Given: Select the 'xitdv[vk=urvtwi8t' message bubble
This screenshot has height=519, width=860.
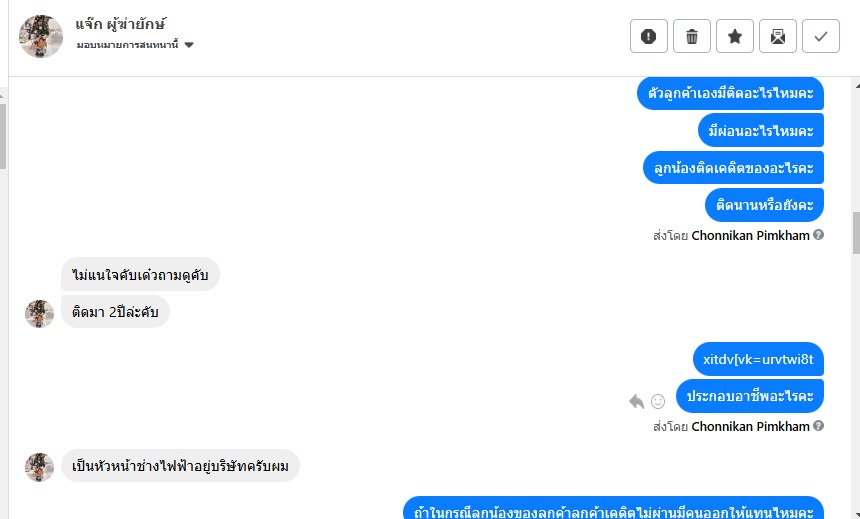Looking at the screenshot, I should 758,359.
